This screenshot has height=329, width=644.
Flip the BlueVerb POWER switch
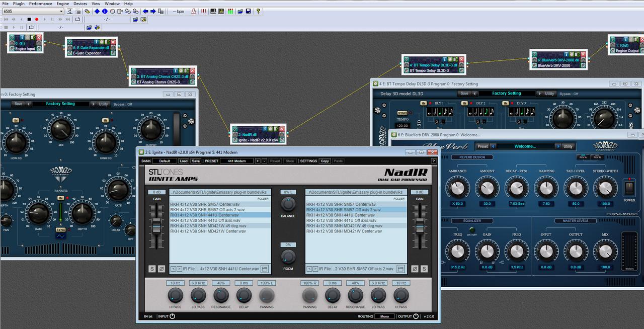pyautogui.click(x=629, y=188)
